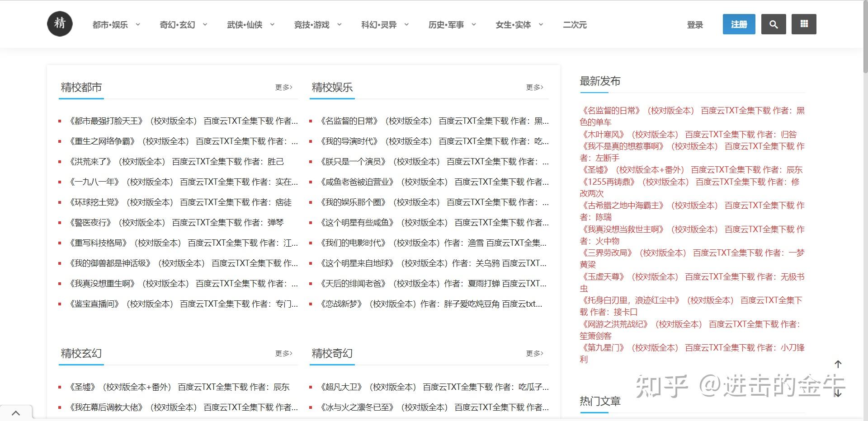Click the scroll-down arrow icon
The width and height of the screenshot is (868, 421).
tap(838, 393)
